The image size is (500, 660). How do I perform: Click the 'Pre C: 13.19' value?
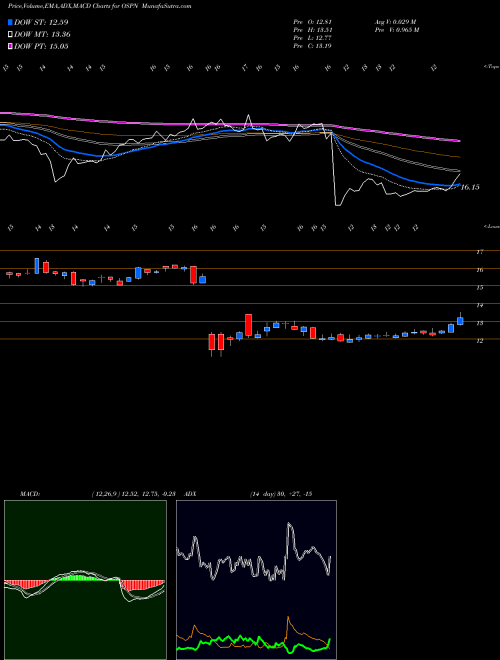coord(313,46)
